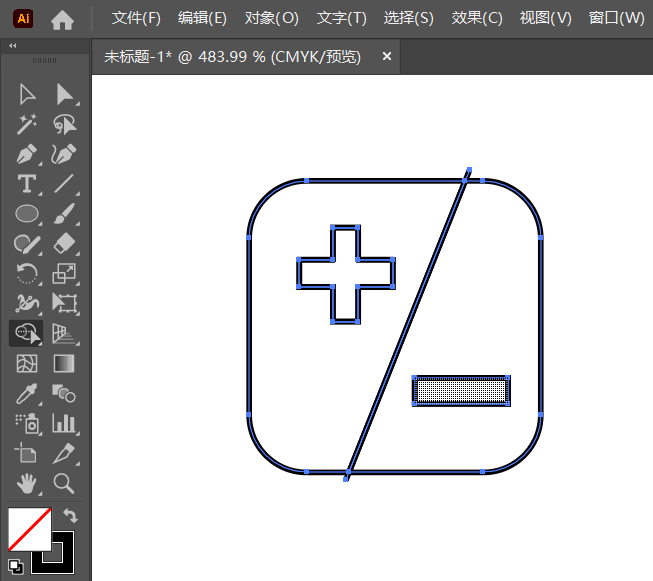
Task: Swap fill and stroke colors
Action: click(70, 516)
